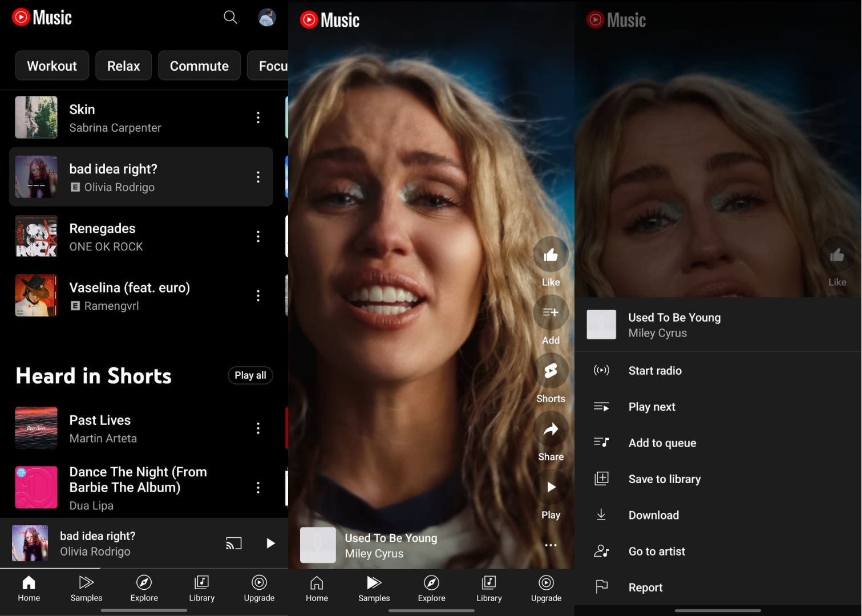Open the Explore tab in left panel
The image size is (862, 616).
(144, 588)
